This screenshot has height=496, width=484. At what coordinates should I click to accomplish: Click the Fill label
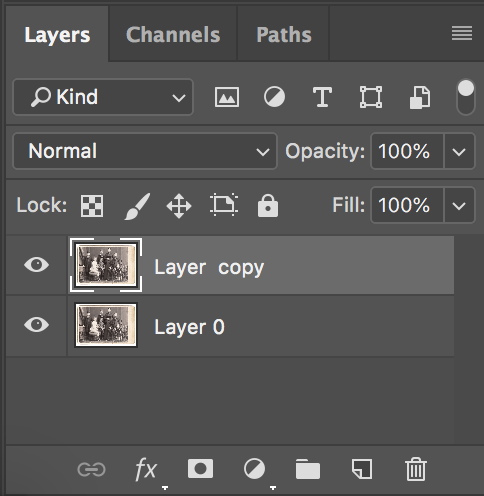tap(348, 205)
